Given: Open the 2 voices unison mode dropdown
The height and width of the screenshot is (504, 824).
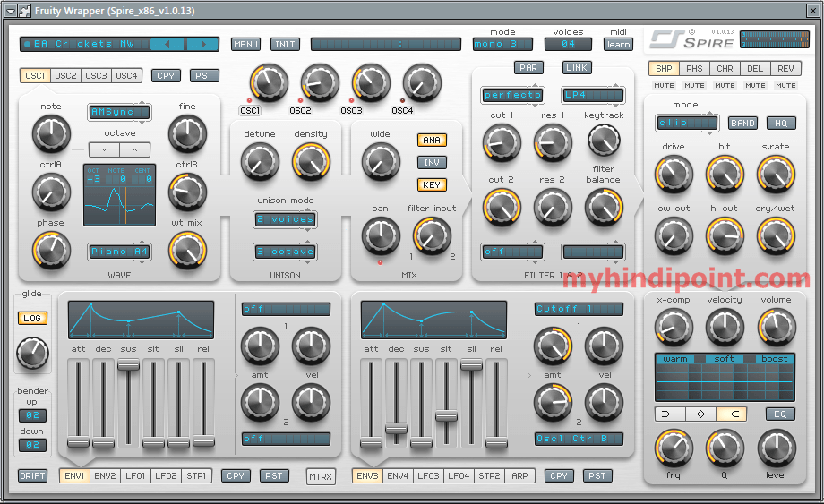Looking at the screenshot, I should [286, 219].
